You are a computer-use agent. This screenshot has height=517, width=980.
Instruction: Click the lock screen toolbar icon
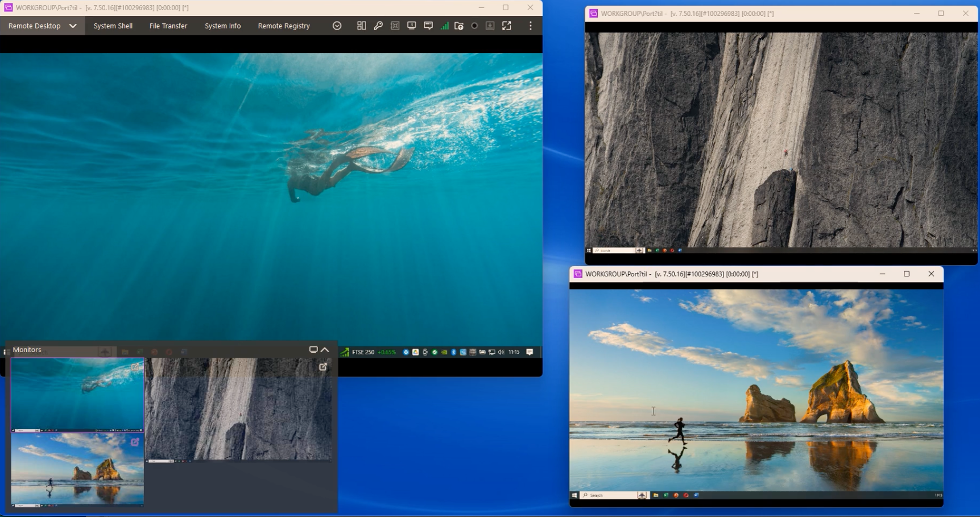(x=395, y=26)
